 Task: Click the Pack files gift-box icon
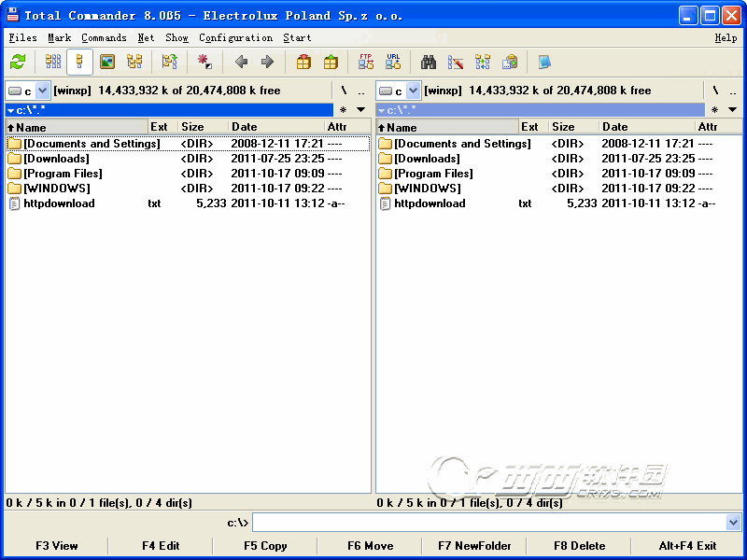pyautogui.click(x=303, y=62)
